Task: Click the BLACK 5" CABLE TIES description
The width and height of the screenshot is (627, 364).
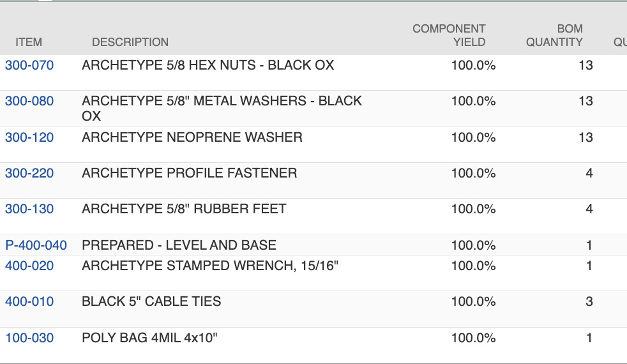Action: coord(151,301)
